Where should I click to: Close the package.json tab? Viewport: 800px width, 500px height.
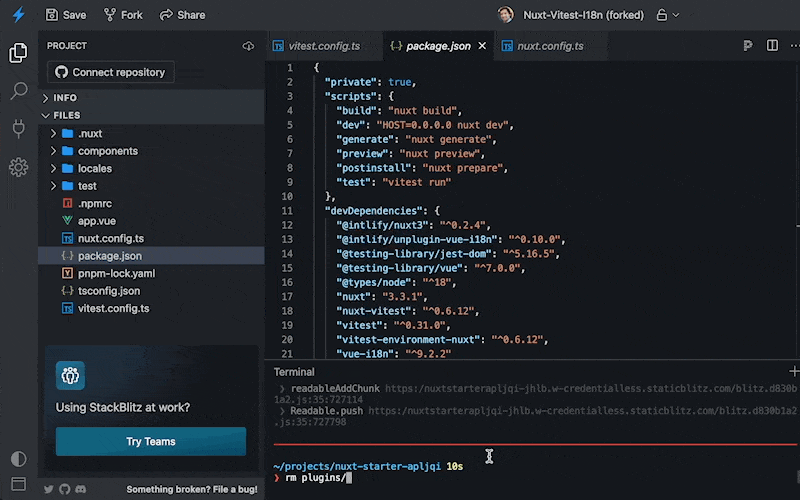click(482, 46)
